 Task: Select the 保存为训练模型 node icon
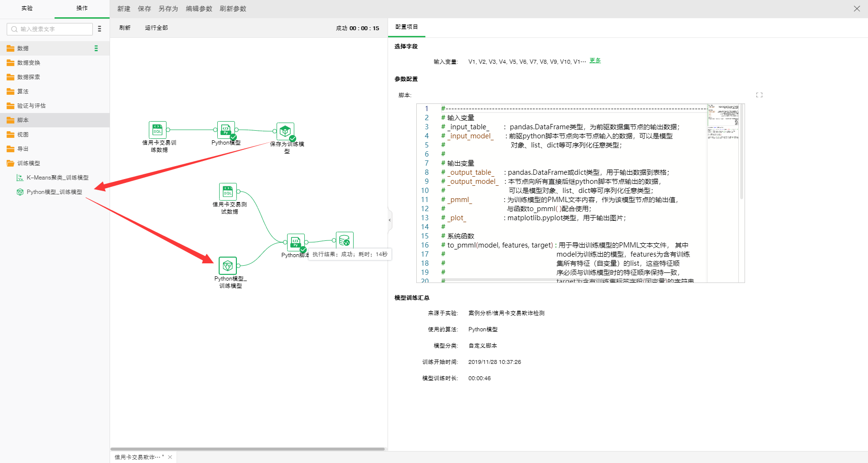click(x=285, y=131)
